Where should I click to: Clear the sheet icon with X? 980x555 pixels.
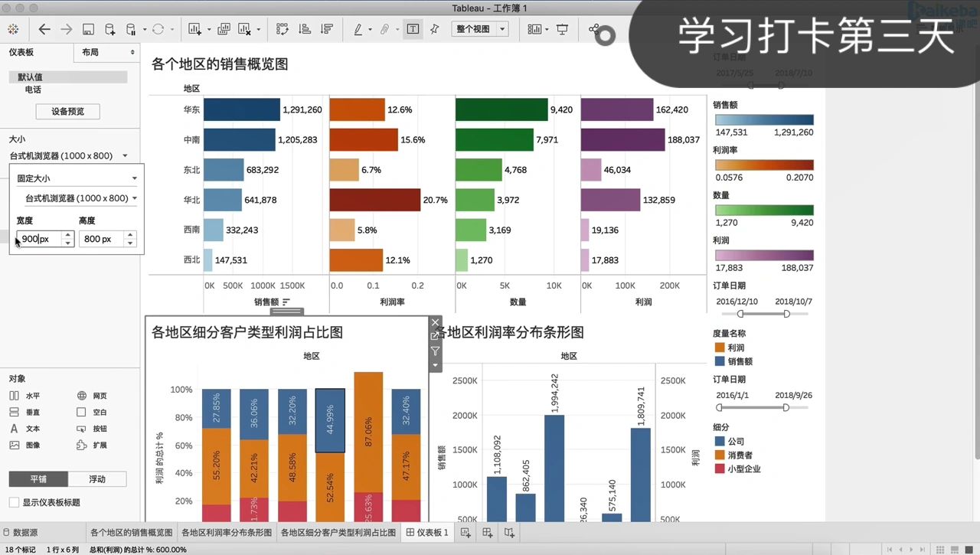coord(245,29)
